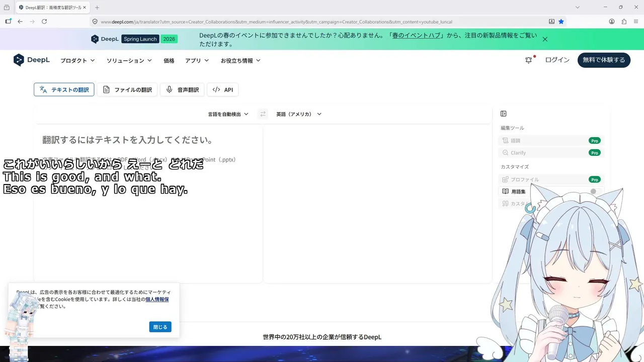
Task: Select the 音声翻訳 tab
Action: 182,89
